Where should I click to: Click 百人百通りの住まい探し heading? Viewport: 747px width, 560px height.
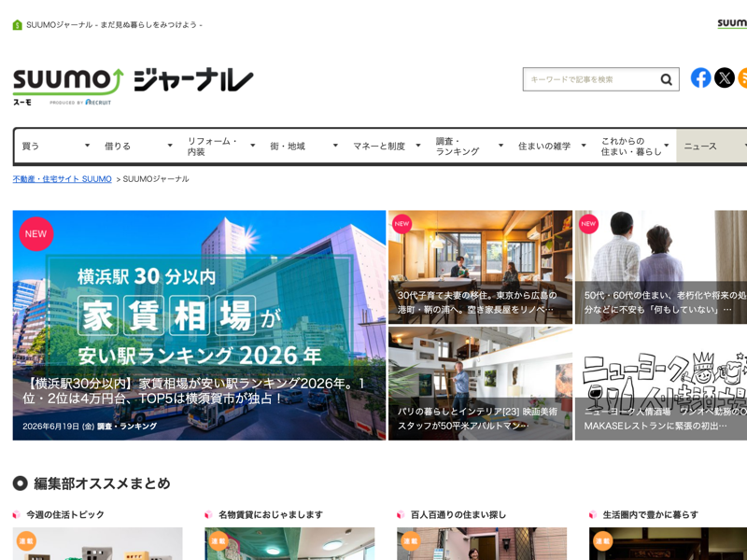pyautogui.click(x=458, y=515)
